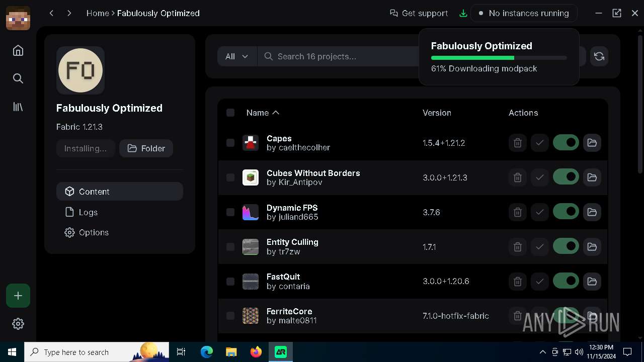Image resolution: width=644 pixels, height=362 pixels.
Task: Click Fabulously Optimized in the breadcrumb
Action: pos(158,13)
